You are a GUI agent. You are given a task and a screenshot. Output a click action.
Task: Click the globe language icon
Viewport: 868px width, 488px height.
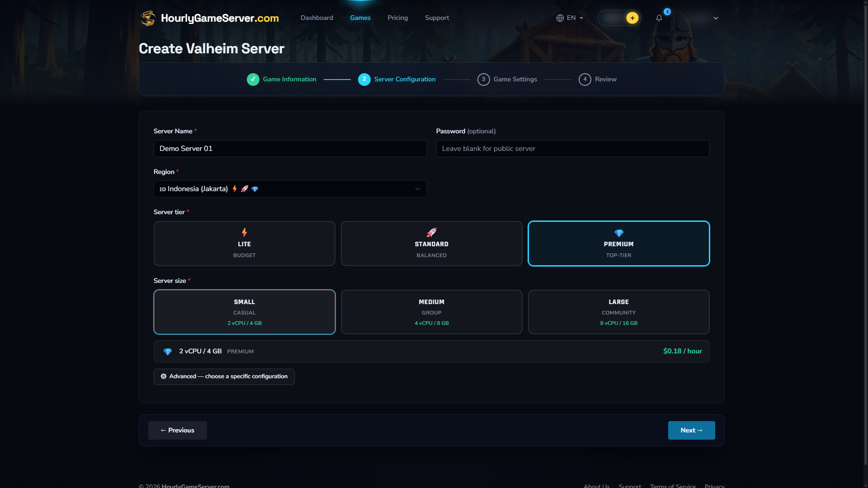(x=560, y=18)
